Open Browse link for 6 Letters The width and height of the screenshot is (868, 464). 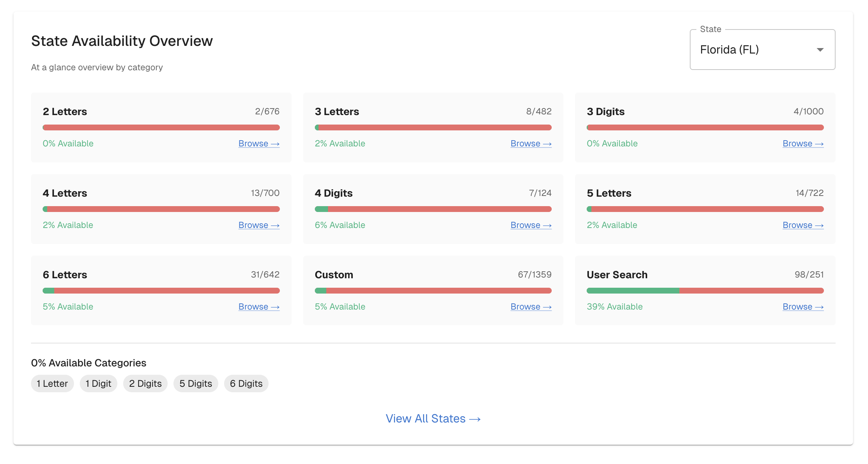tap(259, 307)
